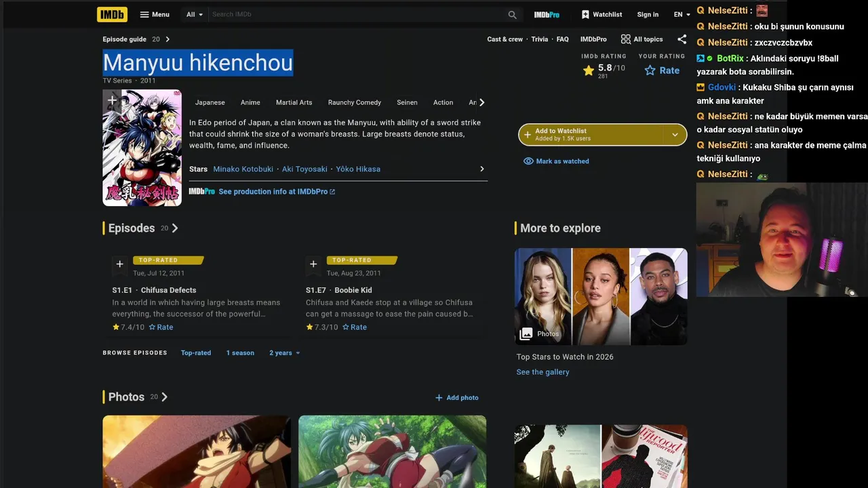Open the Episodes section heading
Screen dimensions: 868x488
132,228
